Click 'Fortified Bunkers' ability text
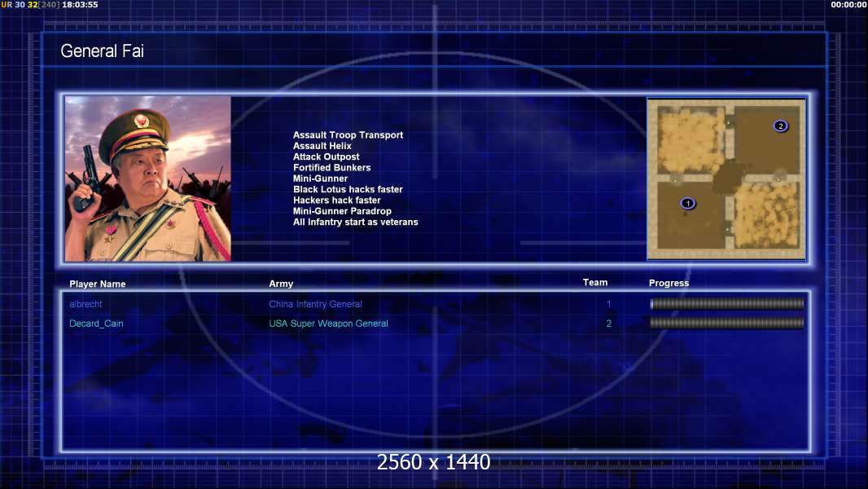 [x=331, y=167]
